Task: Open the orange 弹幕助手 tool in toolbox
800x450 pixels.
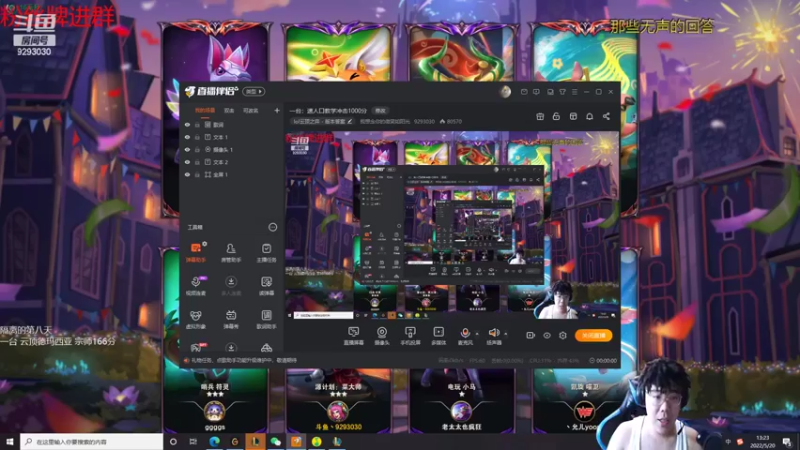Action: pos(195,252)
